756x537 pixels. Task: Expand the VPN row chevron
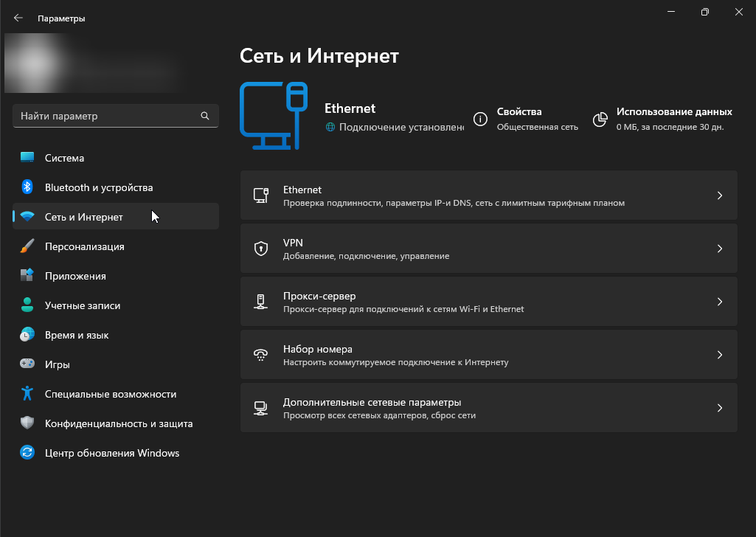click(x=720, y=249)
